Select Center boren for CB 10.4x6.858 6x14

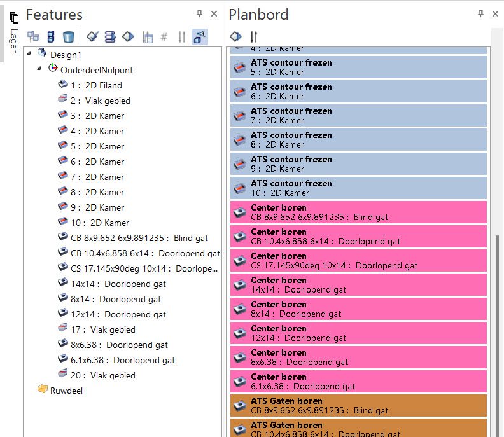tap(358, 236)
